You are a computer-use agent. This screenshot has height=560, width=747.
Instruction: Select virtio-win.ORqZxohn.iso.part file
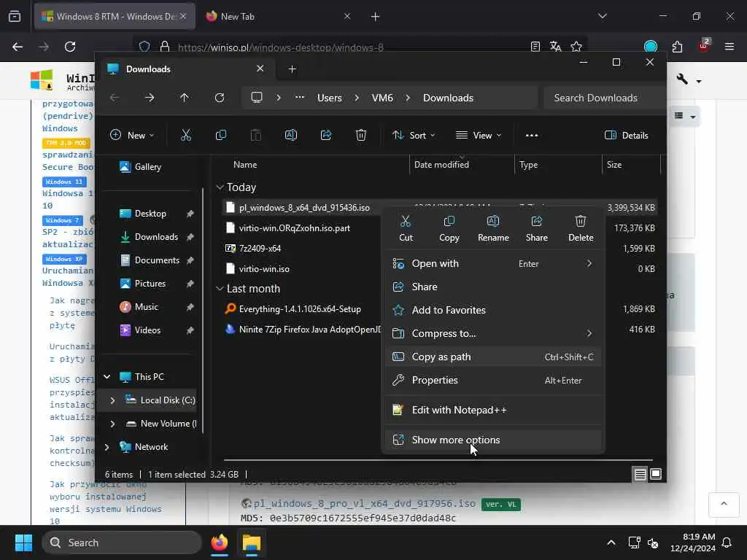click(295, 227)
